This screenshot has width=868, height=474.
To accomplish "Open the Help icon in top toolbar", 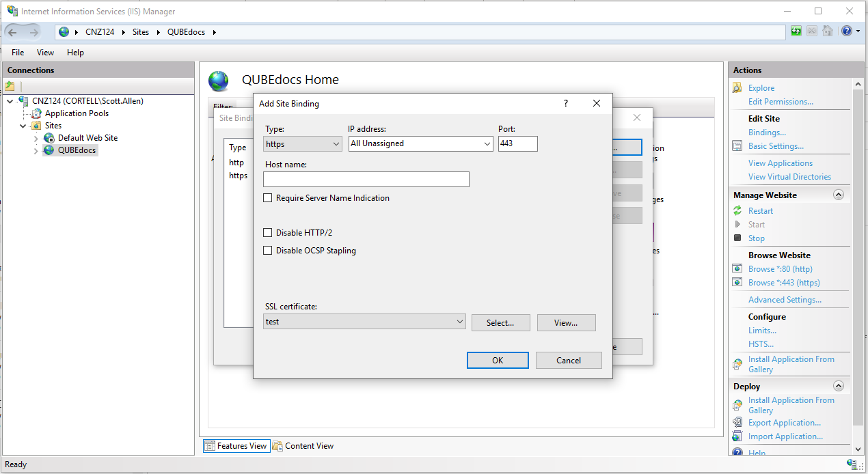I will click(x=847, y=31).
